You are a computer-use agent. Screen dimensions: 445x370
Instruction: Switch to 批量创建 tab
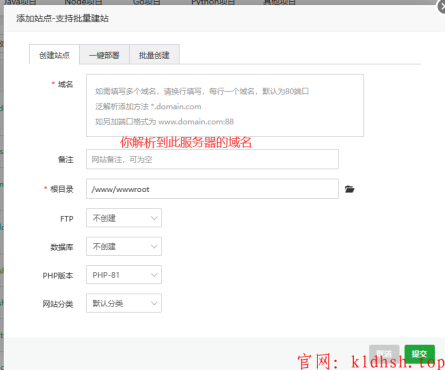click(154, 55)
